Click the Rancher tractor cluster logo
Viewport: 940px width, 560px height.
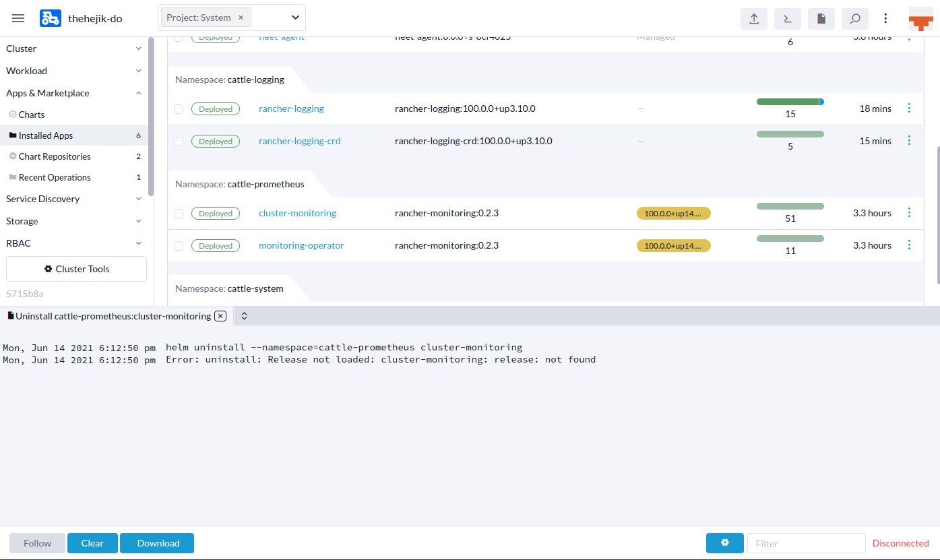[x=50, y=18]
